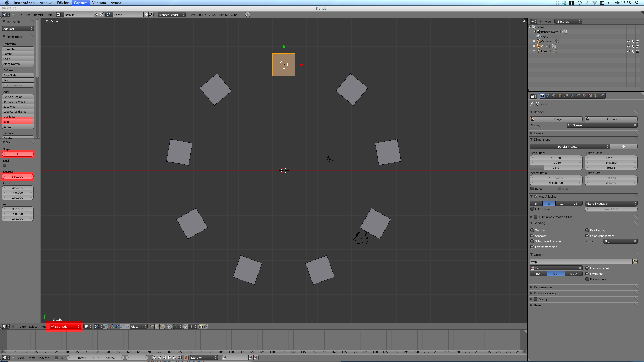Viewport: 644px width, 362px height.
Task: Click the OpenGL render camera icon
Action: coord(200,326)
